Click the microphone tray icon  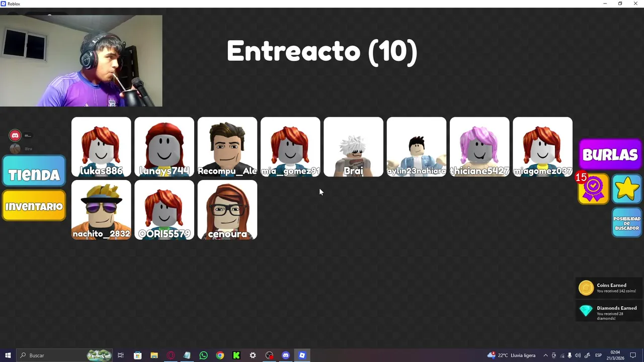[570, 355]
